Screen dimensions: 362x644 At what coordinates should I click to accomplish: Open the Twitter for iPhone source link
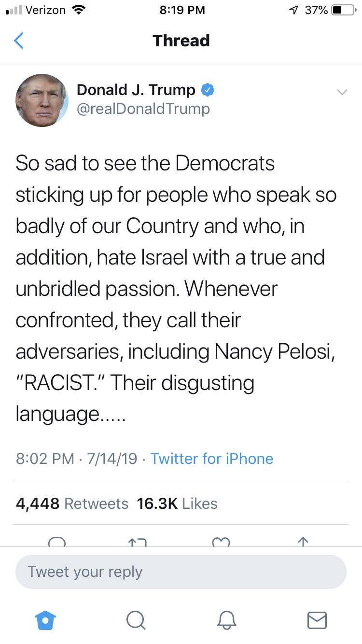pyautogui.click(x=212, y=458)
